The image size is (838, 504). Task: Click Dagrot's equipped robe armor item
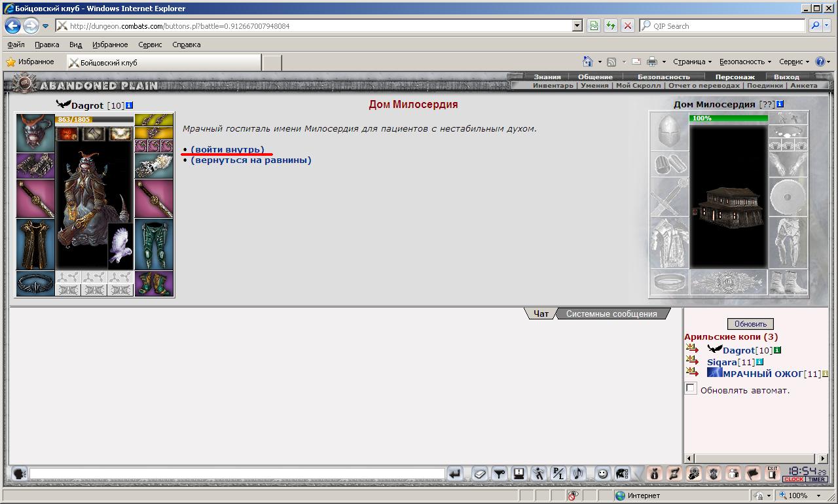click(x=35, y=244)
